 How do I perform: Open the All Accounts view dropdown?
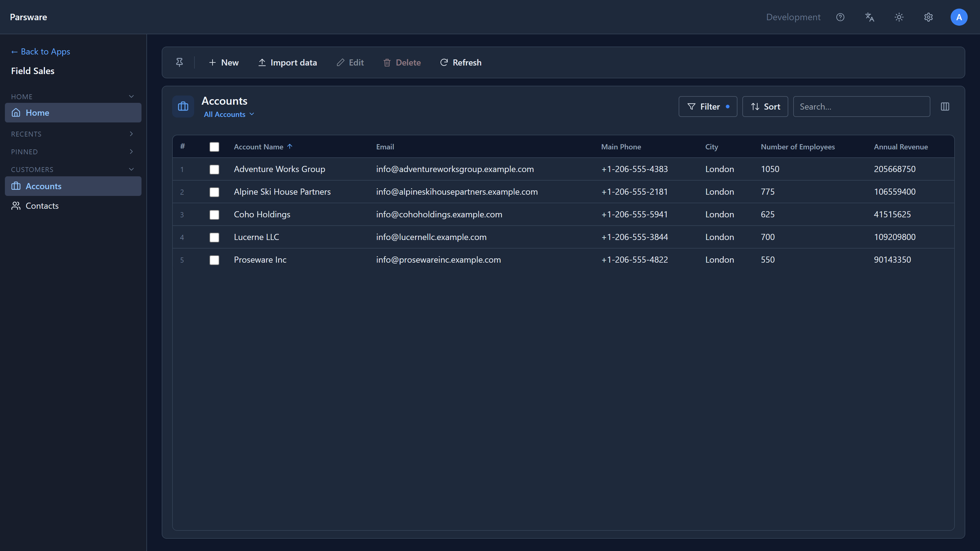coord(229,114)
